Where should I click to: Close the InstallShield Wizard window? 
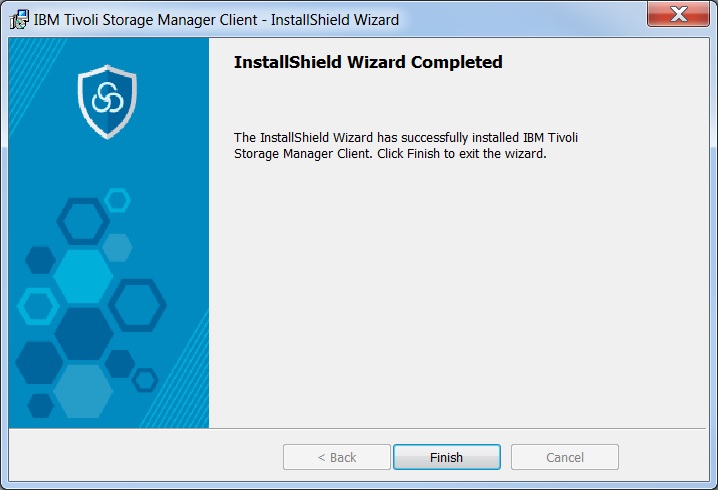pos(678,14)
